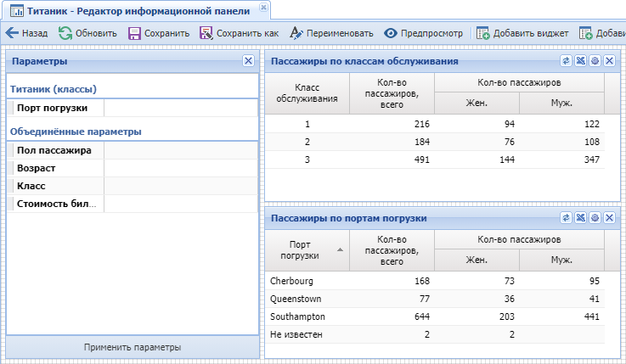Select the Не известен row
The image size is (626, 364).
coord(434,334)
